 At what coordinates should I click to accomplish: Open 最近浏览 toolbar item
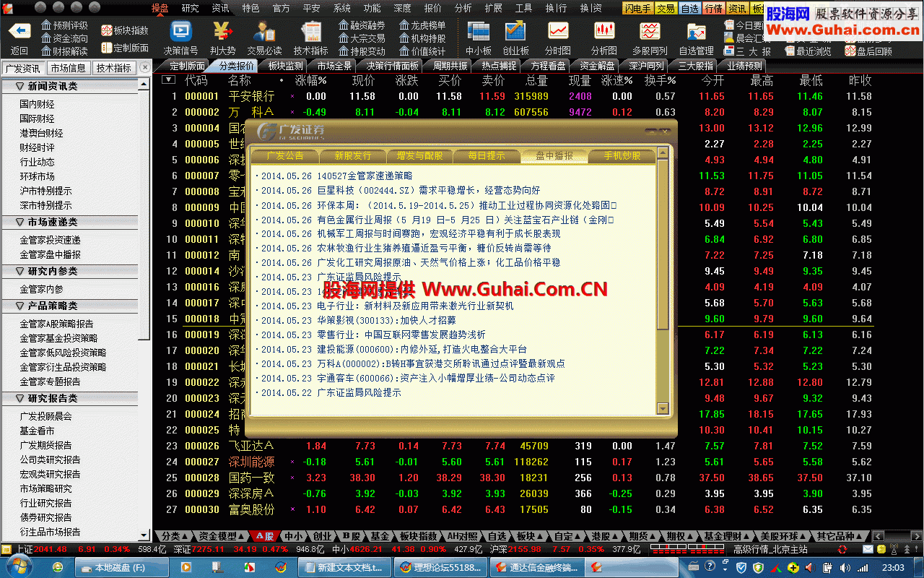(807, 51)
